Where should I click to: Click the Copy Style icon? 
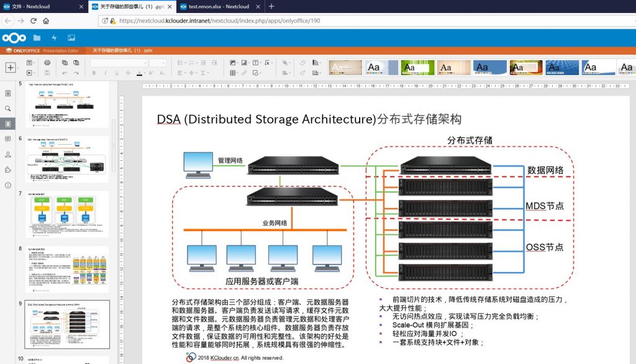coord(302,73)
